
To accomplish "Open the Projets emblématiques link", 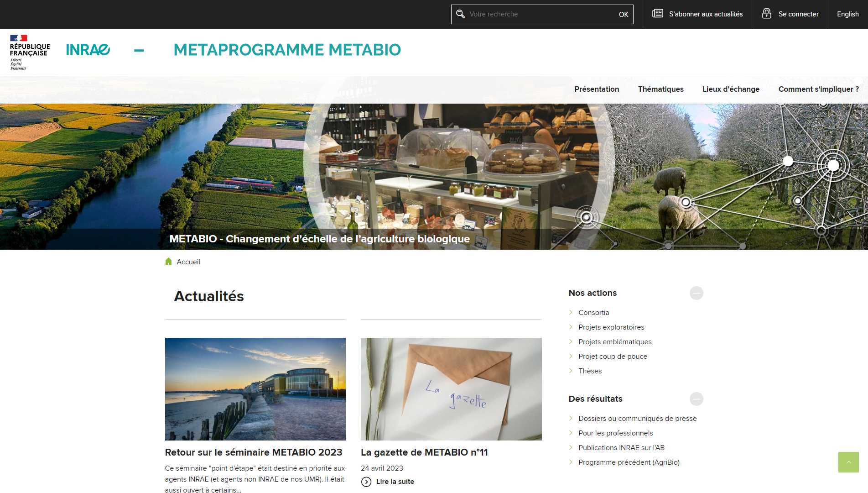I will point(615,342).
